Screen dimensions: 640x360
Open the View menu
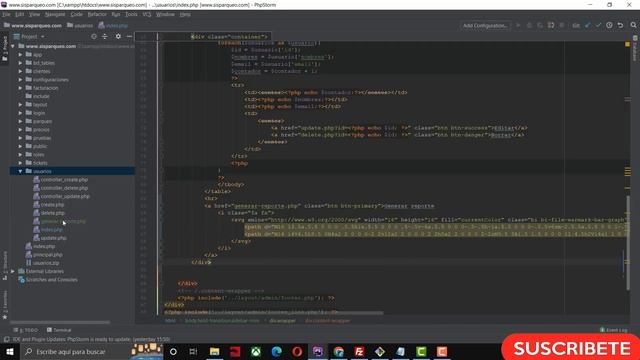(34, 14)
